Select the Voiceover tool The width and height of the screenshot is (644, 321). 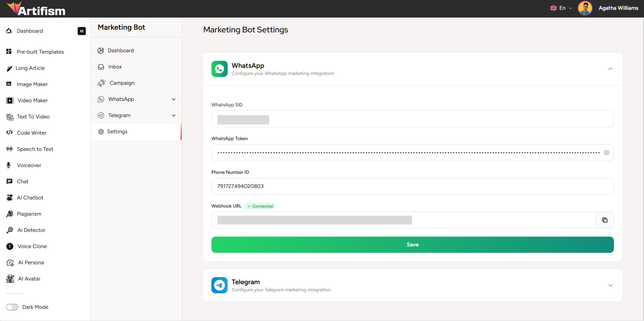pos(29,165)
